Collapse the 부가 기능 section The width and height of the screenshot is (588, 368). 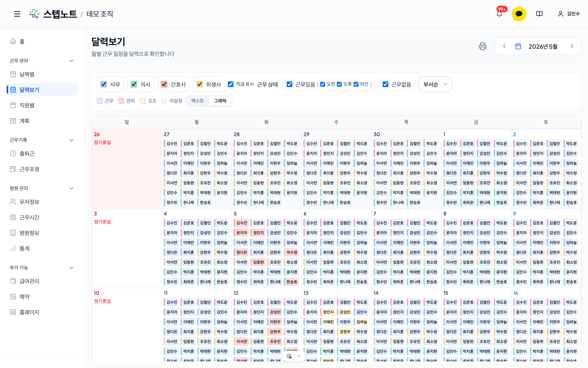pyautogui.click(x=71, y=267)
